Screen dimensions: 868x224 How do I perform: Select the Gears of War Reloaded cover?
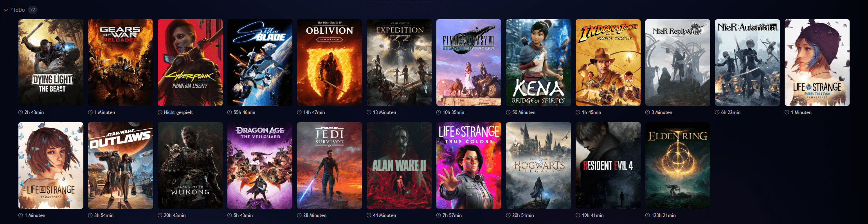(x=121, y=62)
